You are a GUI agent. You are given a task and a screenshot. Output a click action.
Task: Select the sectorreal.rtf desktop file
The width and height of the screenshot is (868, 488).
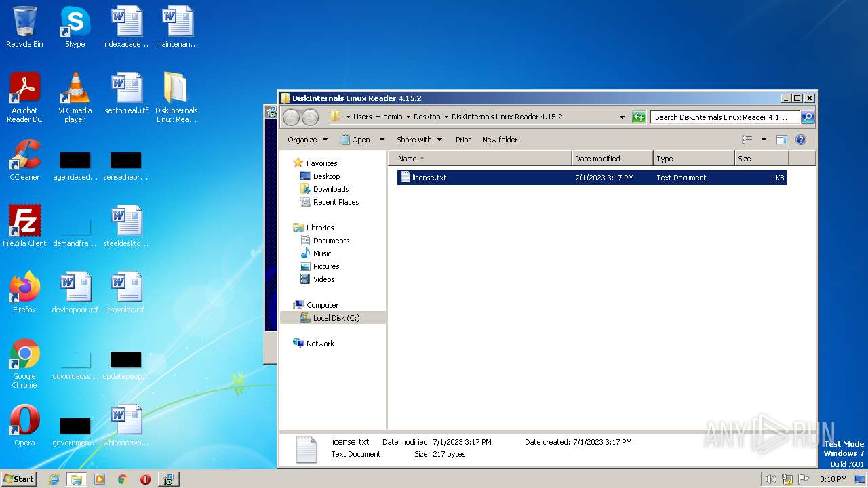tap(126, 94)
